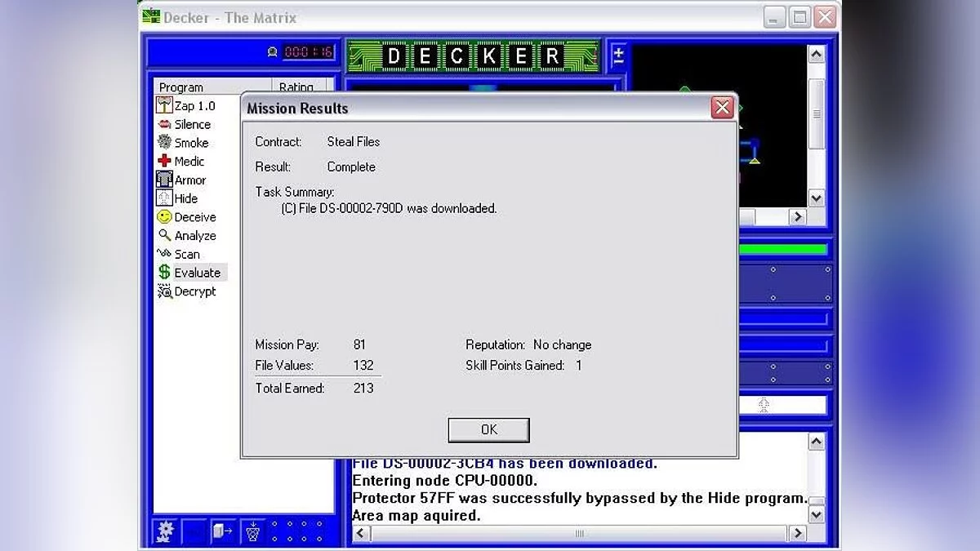Viewport: 980px width, 551px height.
Task: Select the Scan program icon
Action: pyautogui.click(x=164, y=254)
